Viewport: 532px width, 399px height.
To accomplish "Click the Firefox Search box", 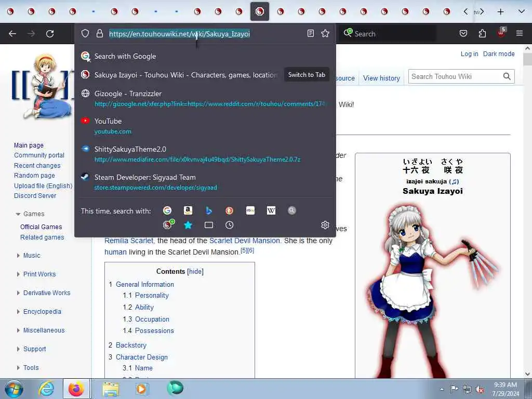I will point(388,34).
